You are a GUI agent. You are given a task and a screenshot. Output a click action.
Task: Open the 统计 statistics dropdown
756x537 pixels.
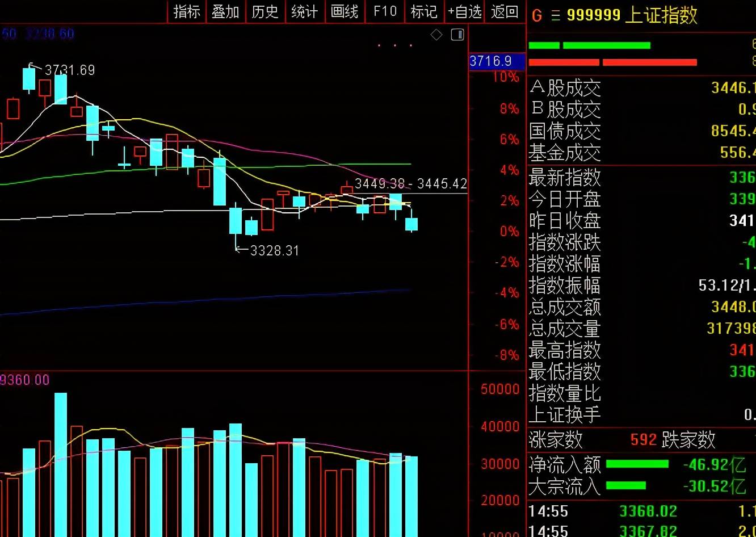point(304,11)
